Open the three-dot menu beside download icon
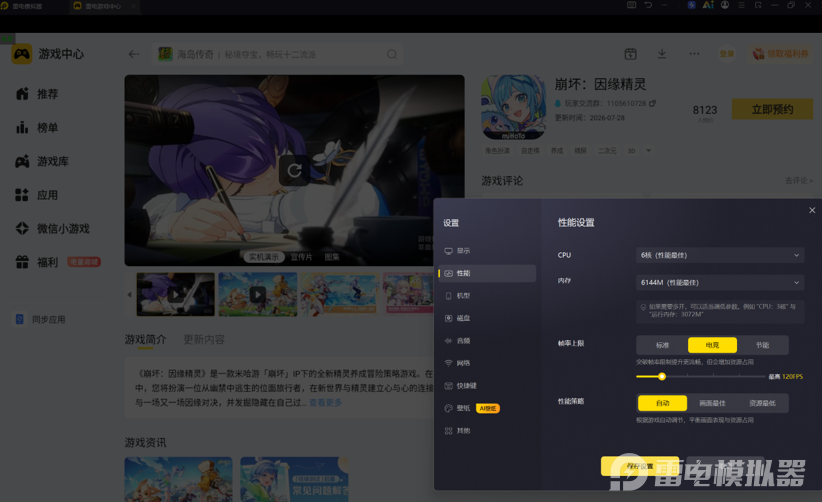 click(x=694, y=53)
